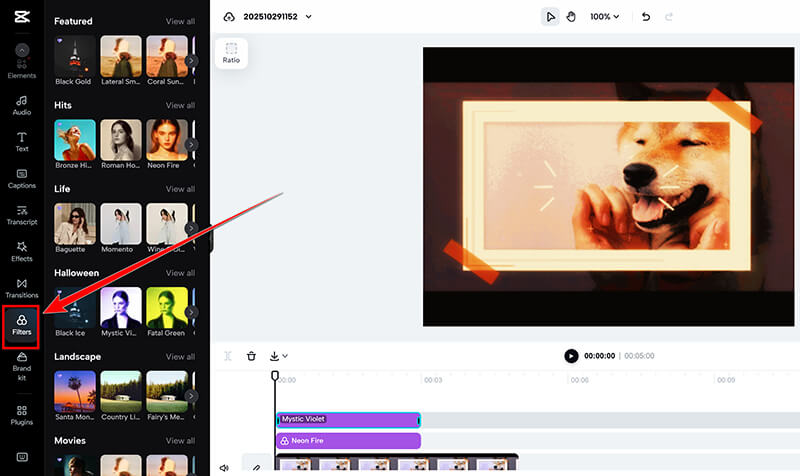Open the Audio panel
The image size is (800, 476).
tap(21, 105)
